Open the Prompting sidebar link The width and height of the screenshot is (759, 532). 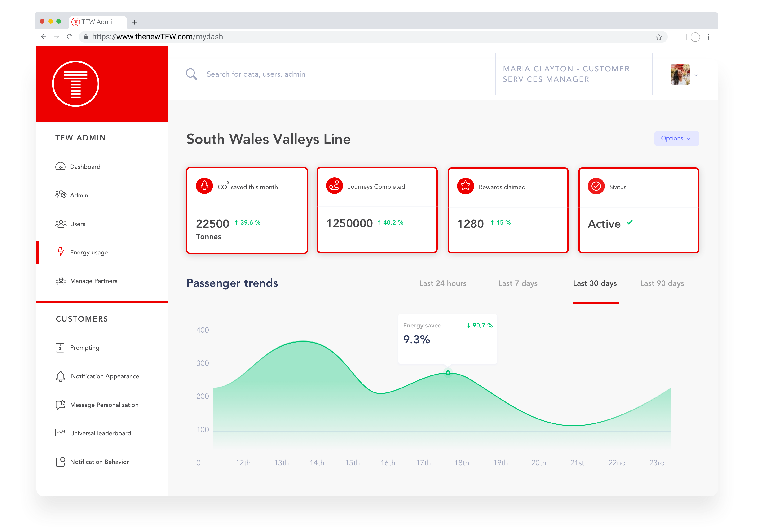pyautogui.click(x=84, y=348)
